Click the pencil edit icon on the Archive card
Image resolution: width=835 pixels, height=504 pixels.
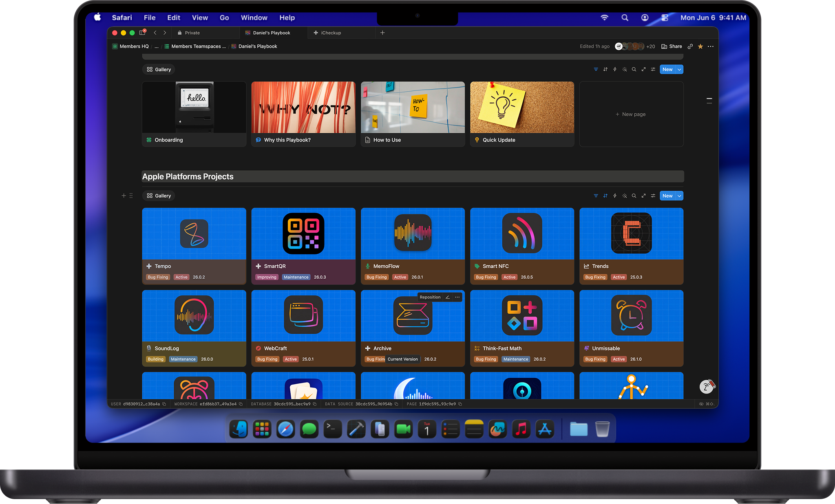click(x=448, y=297)
